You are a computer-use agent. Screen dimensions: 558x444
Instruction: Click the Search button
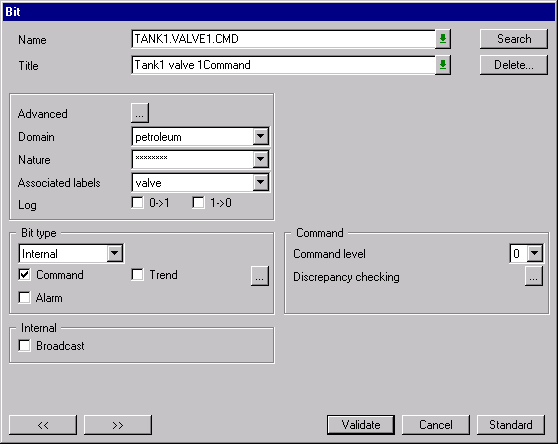pyautogui.click(x=514, y=39)
